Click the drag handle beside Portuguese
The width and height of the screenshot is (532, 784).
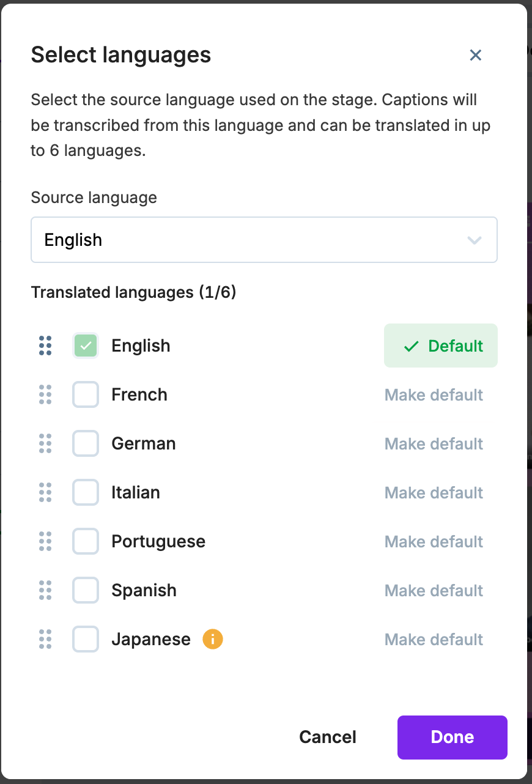(45, 541)
